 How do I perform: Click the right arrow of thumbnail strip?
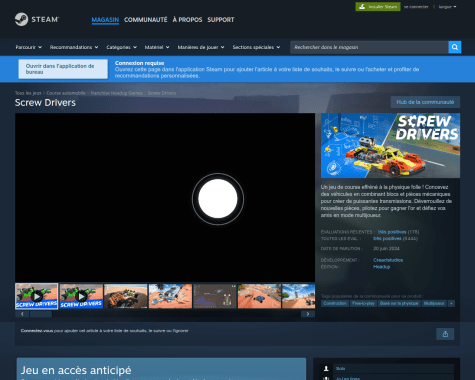click(x=308, y=314)
